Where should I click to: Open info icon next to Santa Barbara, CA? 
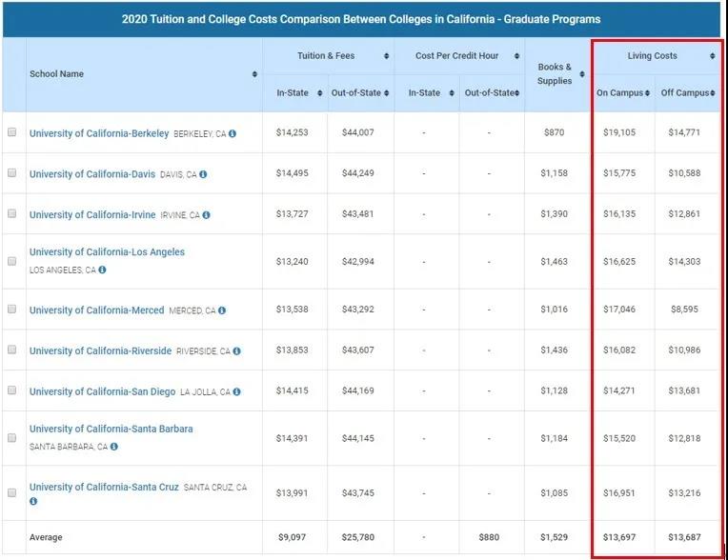click(x=113, y=447)
